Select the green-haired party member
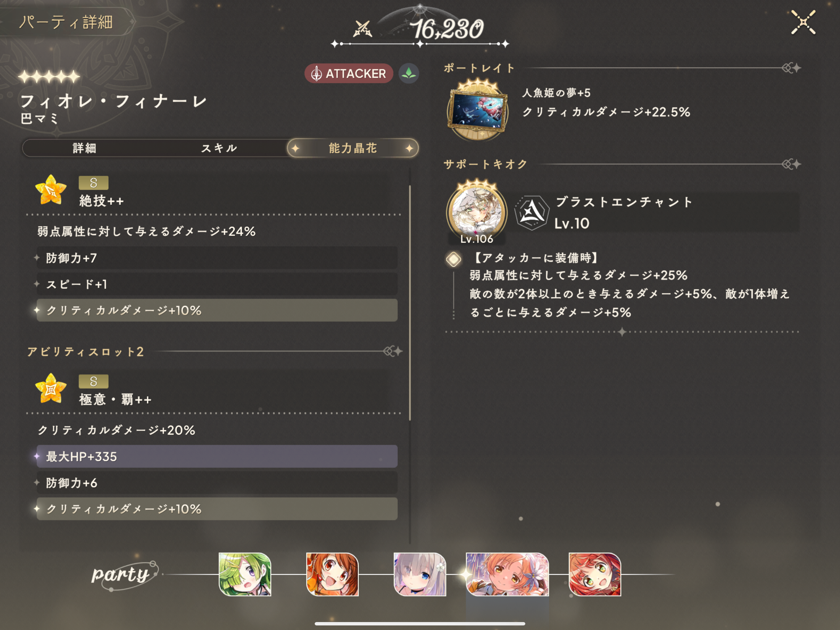Screen dimensions: 840x630 pyautogui.click(x=245, y=574)
